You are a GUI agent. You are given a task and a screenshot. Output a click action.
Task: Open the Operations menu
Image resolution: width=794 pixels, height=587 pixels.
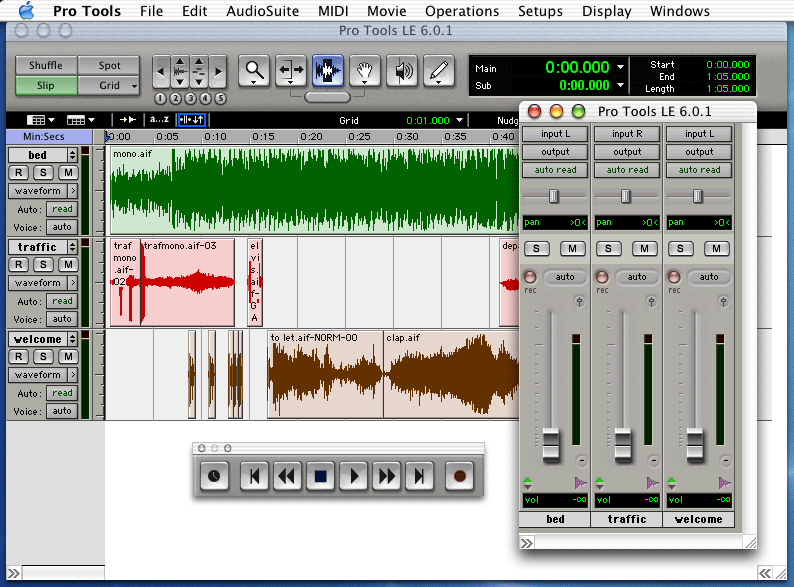pyautogui.click(x=462, y=11)
